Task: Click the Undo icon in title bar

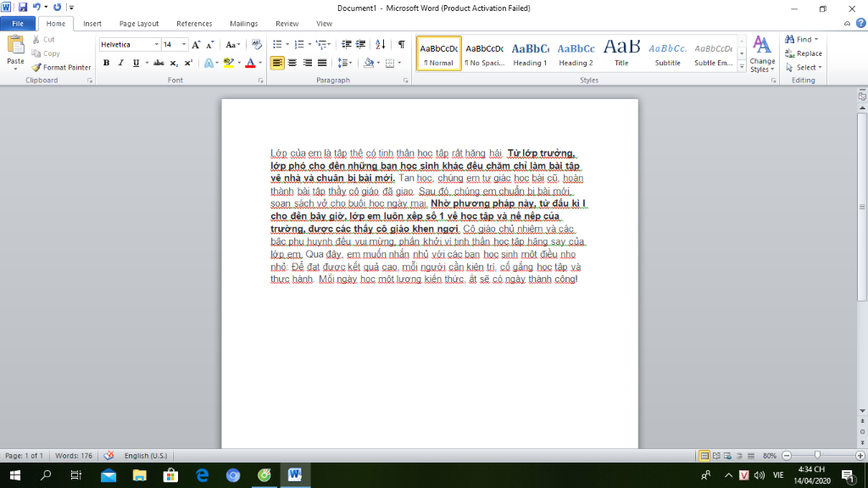Action: point(36,7)
